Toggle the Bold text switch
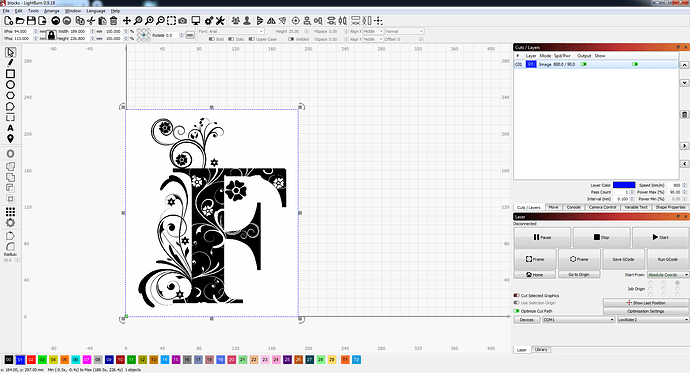The height and width of the screenshot is (373, 690). [x=212, y=39]
